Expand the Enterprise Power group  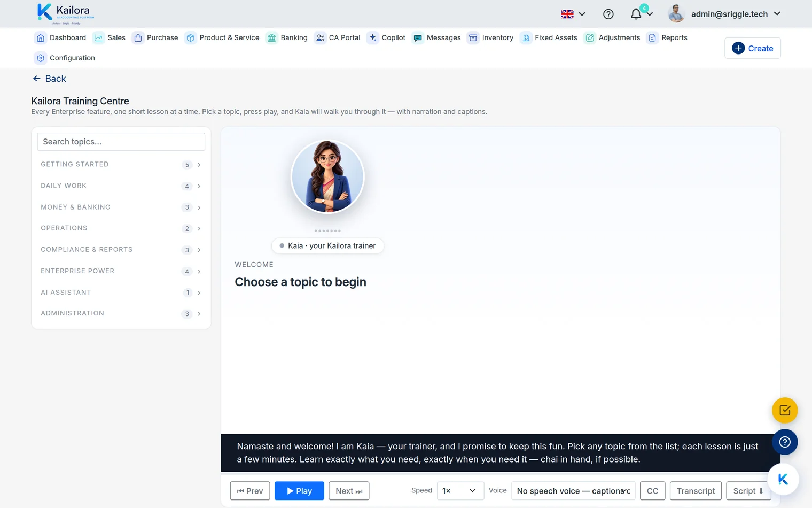[121, 271]
